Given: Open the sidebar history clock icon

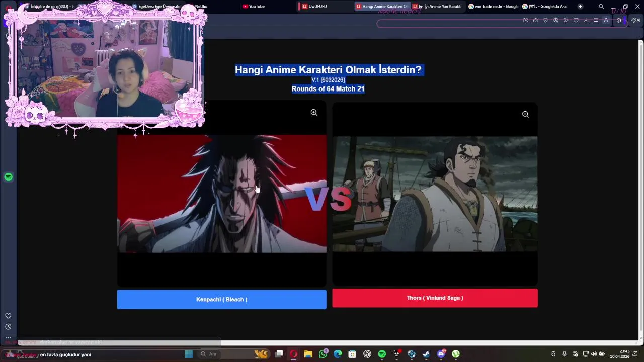Looking at the screenshot, I should [8, 327].
